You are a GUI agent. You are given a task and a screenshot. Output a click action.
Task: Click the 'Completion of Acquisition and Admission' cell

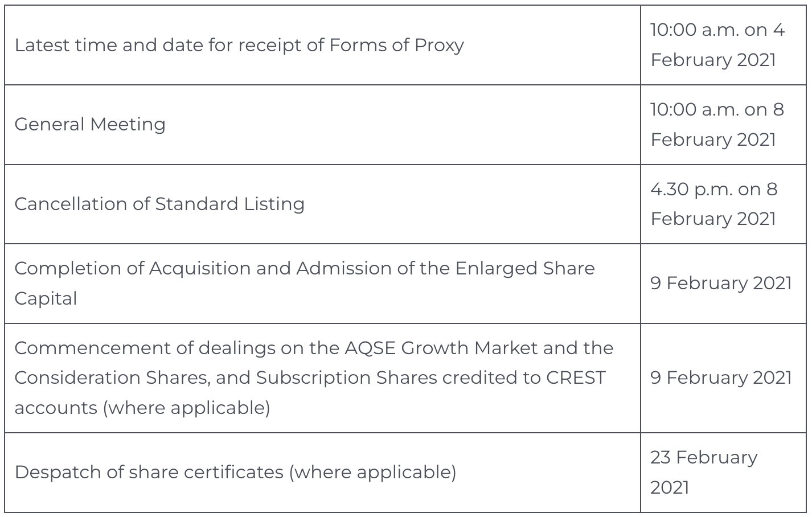[304, 283]
